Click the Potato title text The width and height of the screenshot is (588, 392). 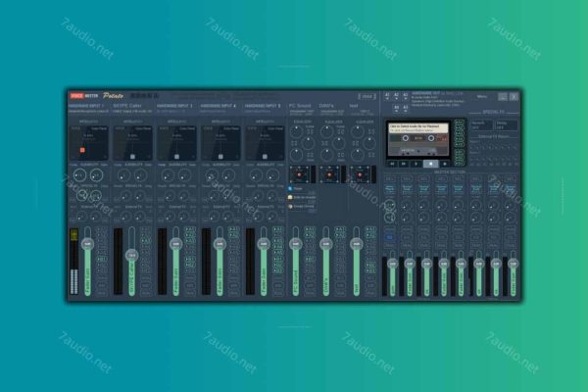pos(114,96)
